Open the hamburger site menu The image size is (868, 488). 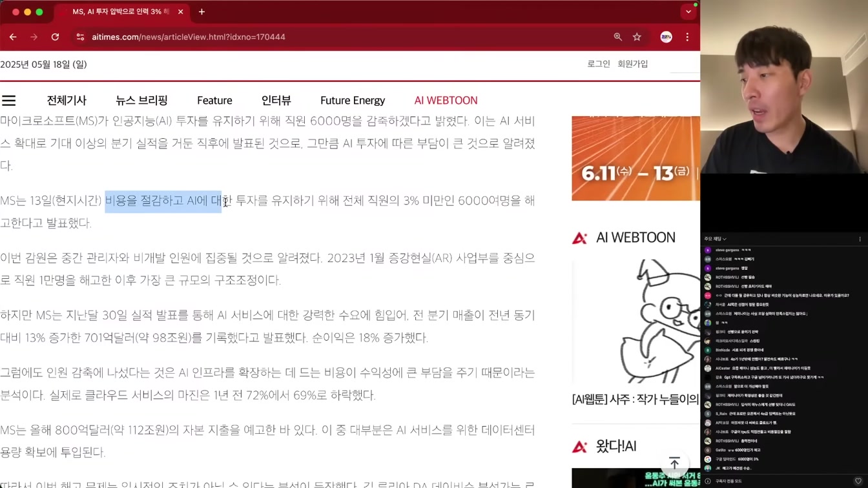[x=8, y=100]
